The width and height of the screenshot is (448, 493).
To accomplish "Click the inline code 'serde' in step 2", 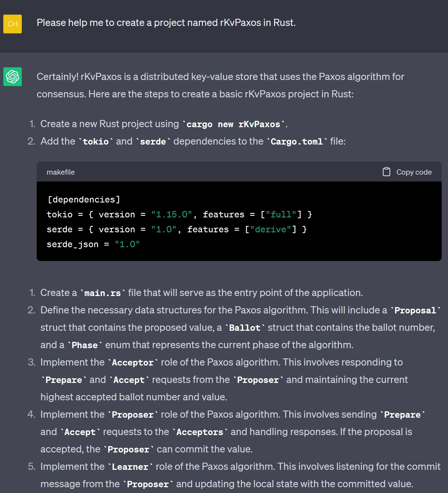I will pos(153,142).
